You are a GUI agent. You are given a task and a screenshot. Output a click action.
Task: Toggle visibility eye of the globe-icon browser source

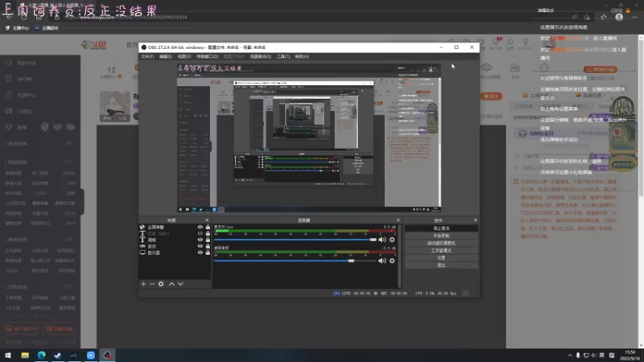[x=200, y=227]
